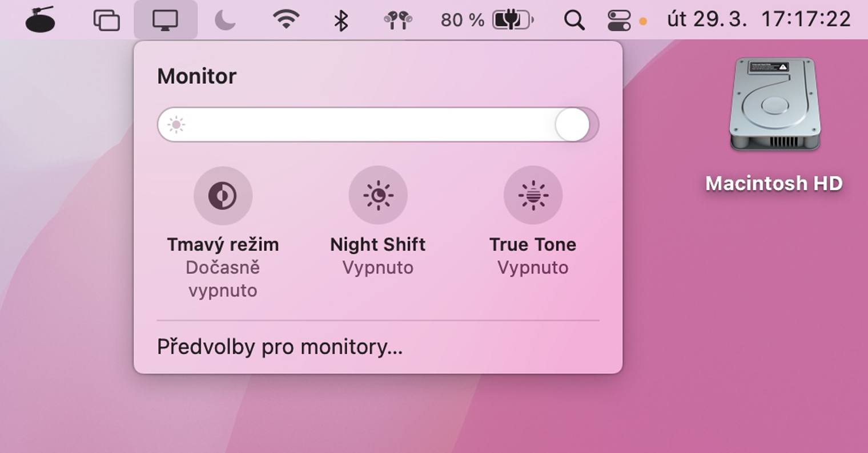Open Předvolby pro monitory… link
Screen dimensions: 868x453
280,347
